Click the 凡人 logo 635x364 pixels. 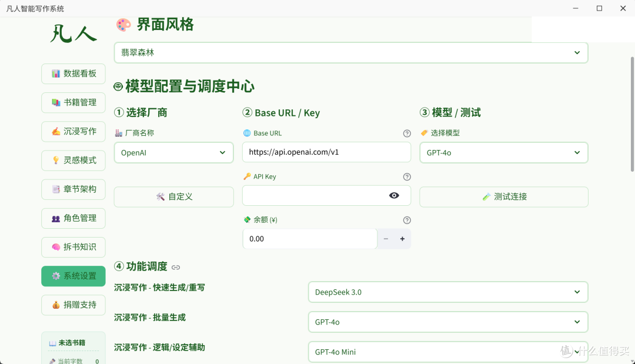(73, 33)
